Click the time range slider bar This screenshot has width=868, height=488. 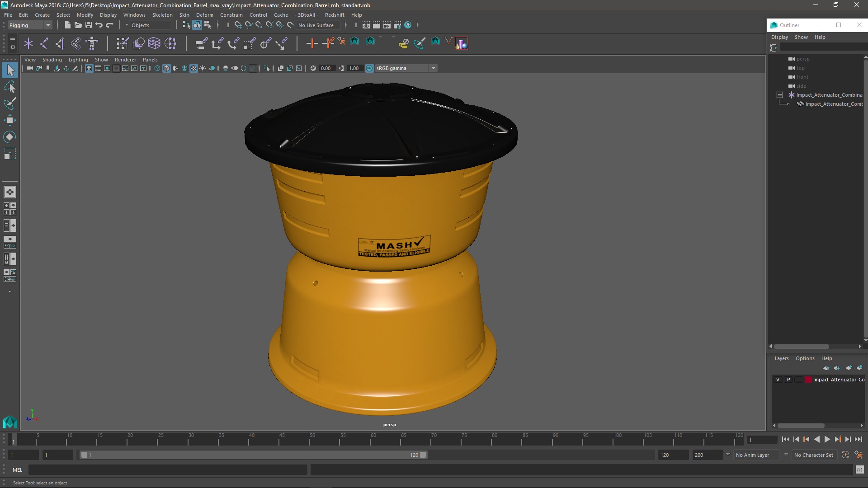click(x=253, y=455)
